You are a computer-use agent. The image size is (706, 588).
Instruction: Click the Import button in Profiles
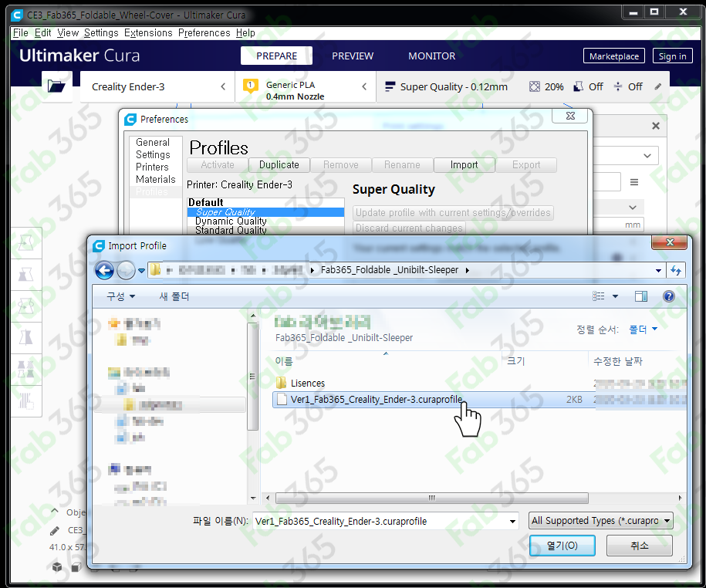coord(464,165)
